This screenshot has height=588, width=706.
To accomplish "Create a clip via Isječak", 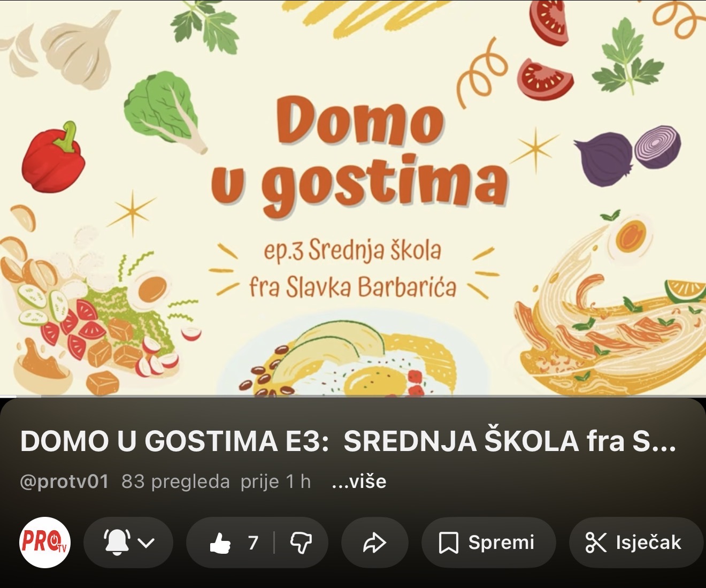I will click(648, 543).
